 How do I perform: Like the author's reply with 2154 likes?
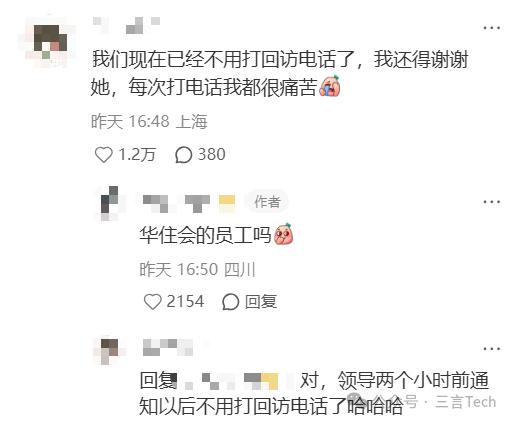(x=152, y=302)
